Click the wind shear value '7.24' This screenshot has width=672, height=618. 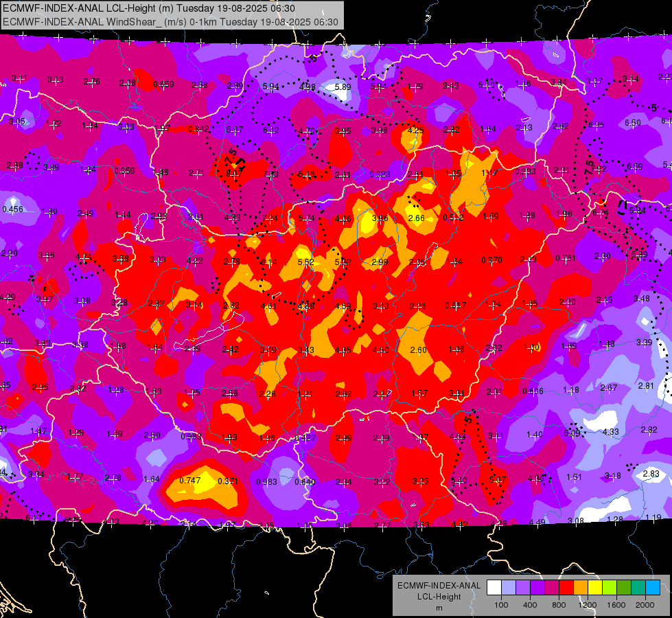(x=270, y=218)
